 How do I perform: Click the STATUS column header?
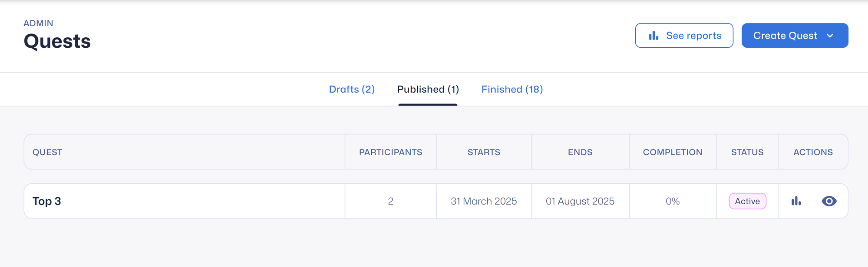pyautogui.click(x=747, y=152)
